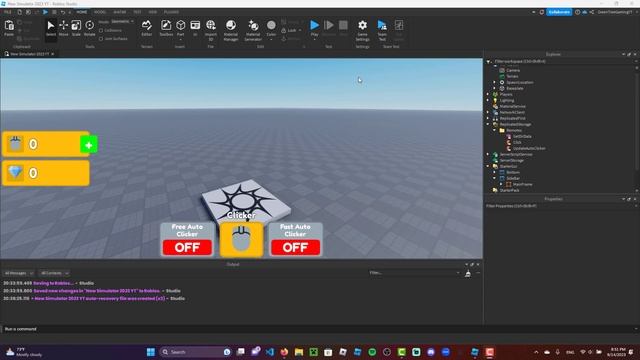The image size is (640, 360).
Task: Open the AVATAR ribbon tab
Action: tap(120, 12)
